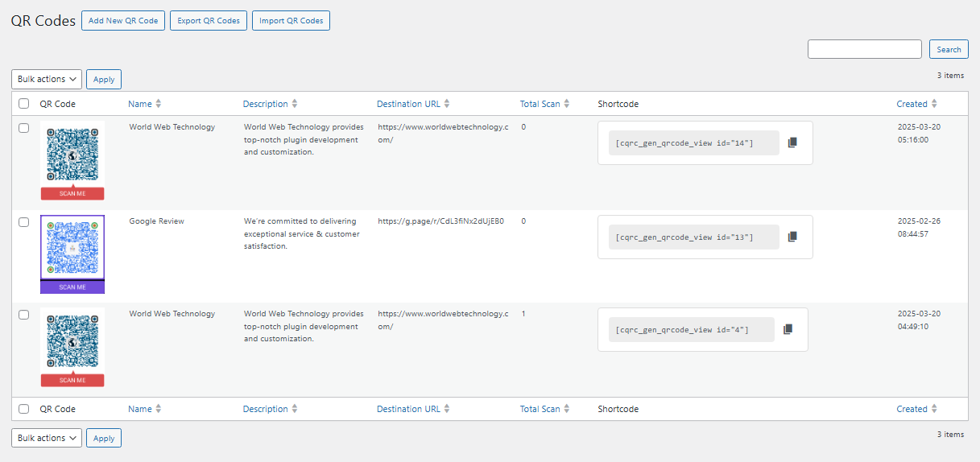The width and height of the screenshot is (980, 462).
Task: Apply the top bulk action
Action: (104, 79)
